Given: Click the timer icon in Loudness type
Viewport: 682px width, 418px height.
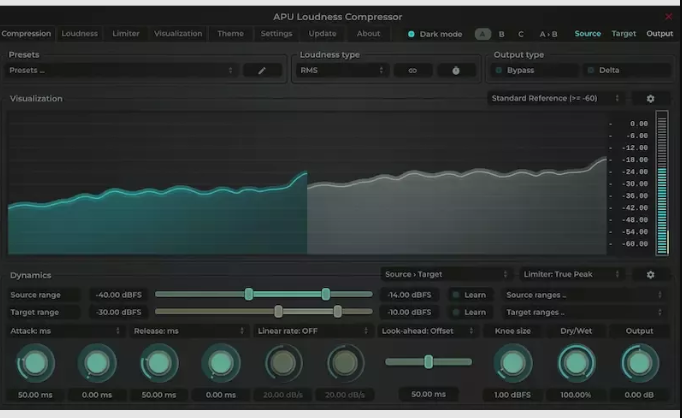Looking at the screenshot, I should coord(456,71).
